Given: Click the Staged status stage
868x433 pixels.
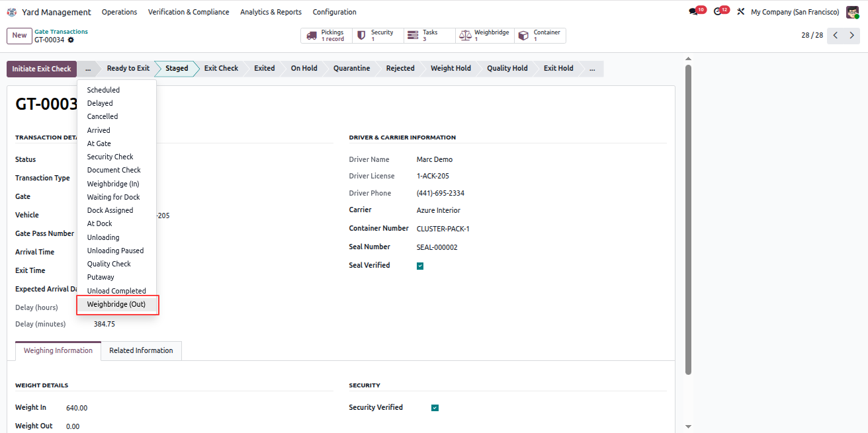Looking at the screenshot, I should click(177, 69).
